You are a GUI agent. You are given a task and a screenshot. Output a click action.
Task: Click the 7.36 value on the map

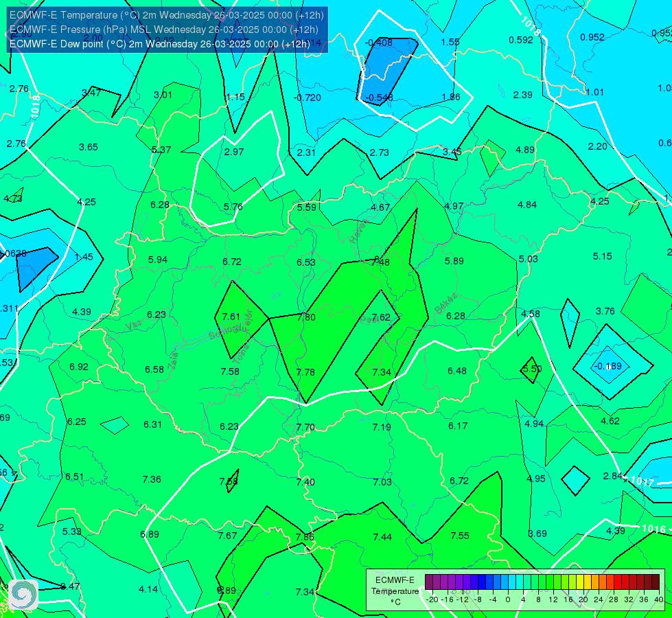point(152,479)
